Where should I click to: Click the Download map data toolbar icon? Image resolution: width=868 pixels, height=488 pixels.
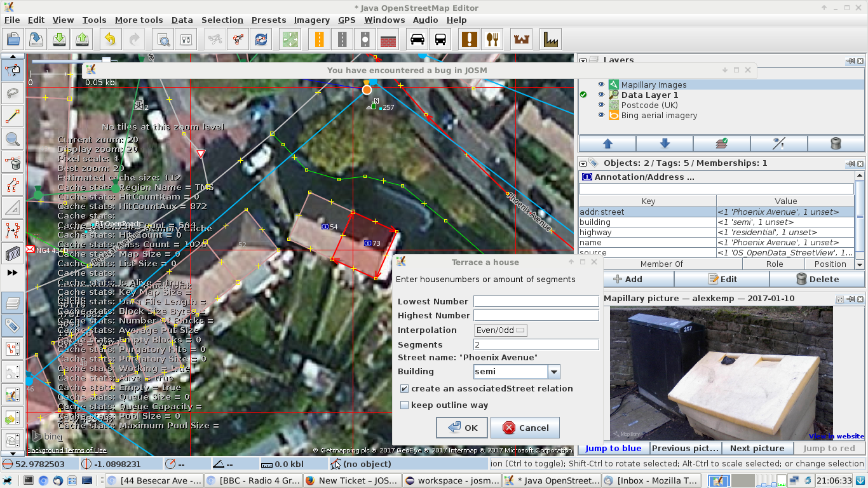pyautogui.click(x=59, y=39)
